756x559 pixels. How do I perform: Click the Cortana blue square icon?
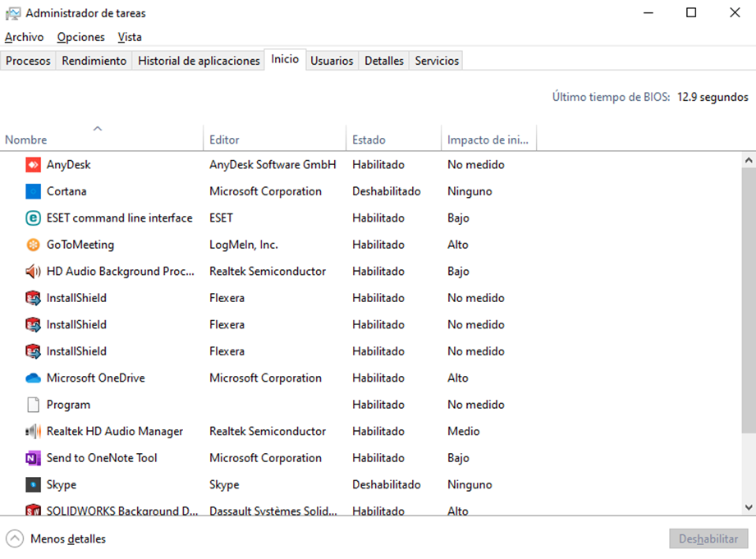click(33, 191)
